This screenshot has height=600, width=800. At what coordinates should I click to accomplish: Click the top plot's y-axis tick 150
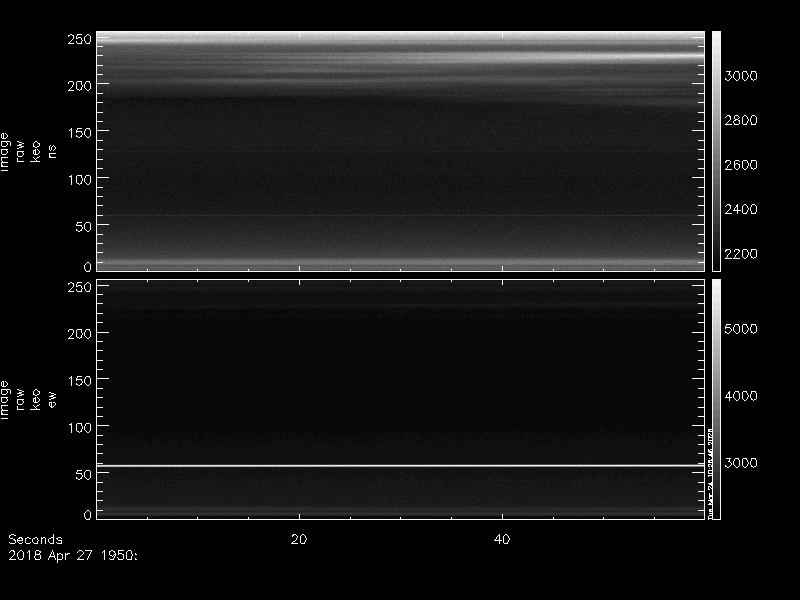(x=79, y=133)
